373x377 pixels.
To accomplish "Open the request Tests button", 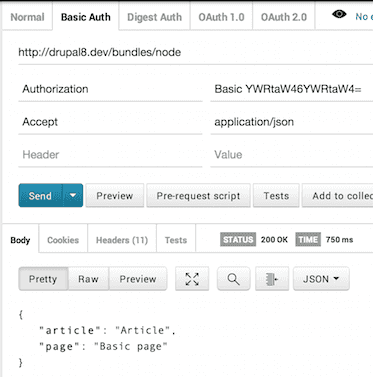I will (x=276, y=196).
